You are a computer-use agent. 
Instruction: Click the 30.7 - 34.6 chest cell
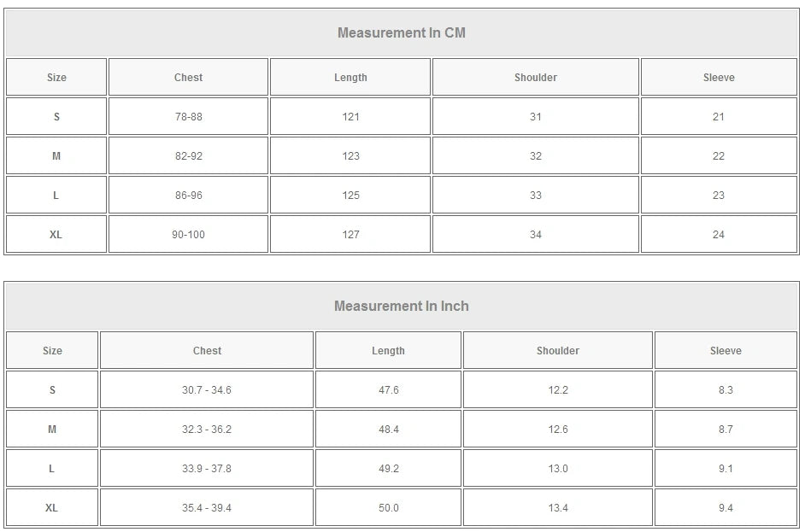[206, 390]
